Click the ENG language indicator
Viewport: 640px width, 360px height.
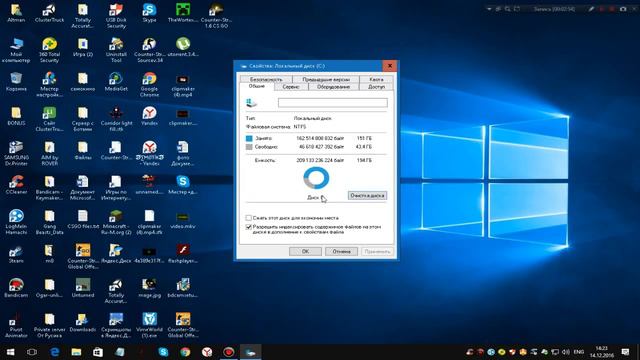tap(578, 352)
